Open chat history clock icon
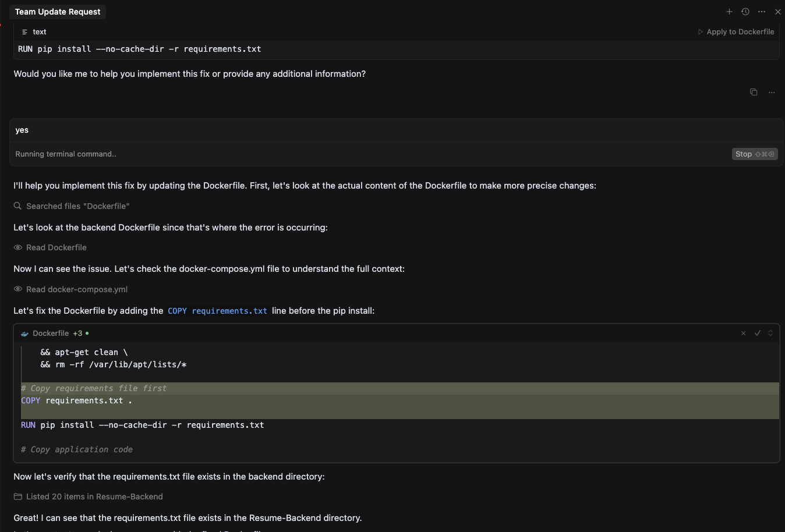Viewport: 785px width, 532px height. coord(745,12)
